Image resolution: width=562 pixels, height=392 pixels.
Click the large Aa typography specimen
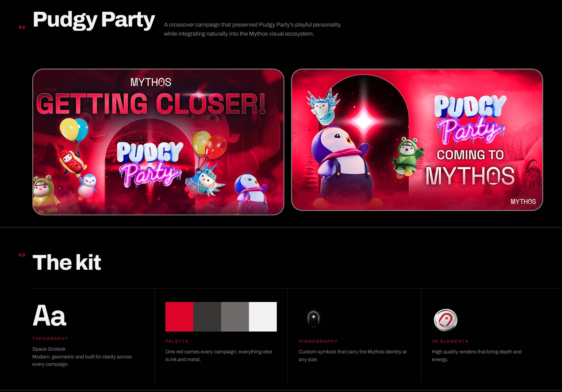49,315
